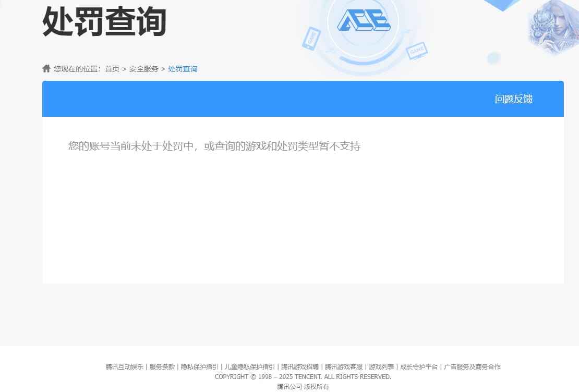The width and height of the screenshot is (579, 392).
Task: Open 问题反馈 feedback link
Action: [514, 99]
